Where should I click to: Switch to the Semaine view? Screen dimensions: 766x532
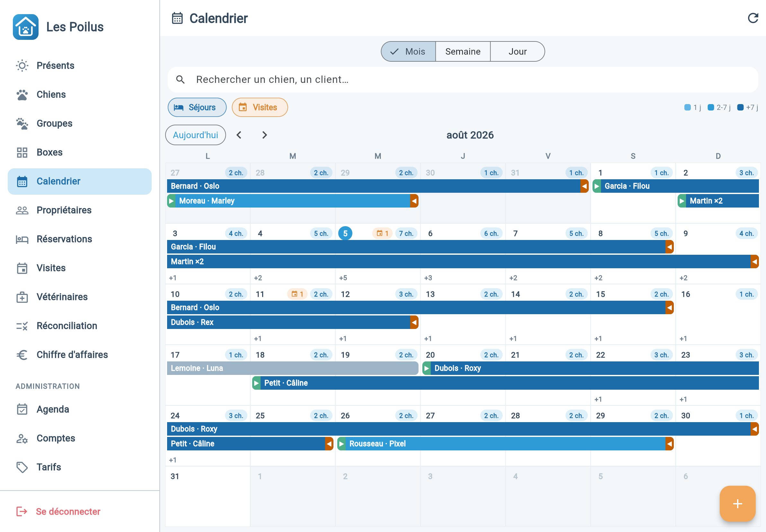pos(463,52)
